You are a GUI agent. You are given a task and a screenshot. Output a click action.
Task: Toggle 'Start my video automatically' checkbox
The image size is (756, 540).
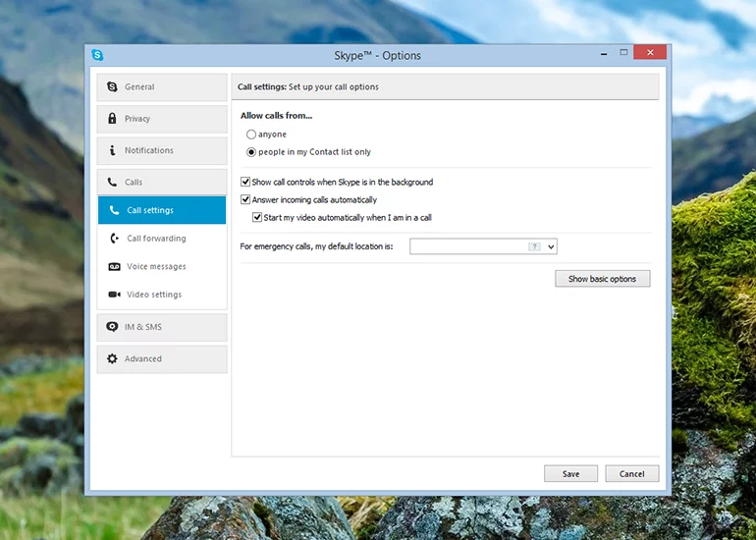[257, 217]
